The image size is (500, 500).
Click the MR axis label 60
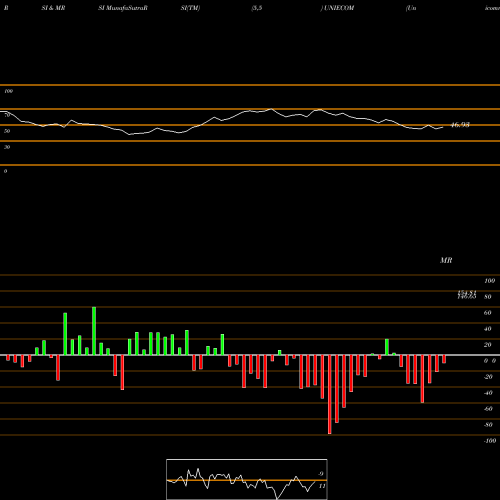coord(487,313)
